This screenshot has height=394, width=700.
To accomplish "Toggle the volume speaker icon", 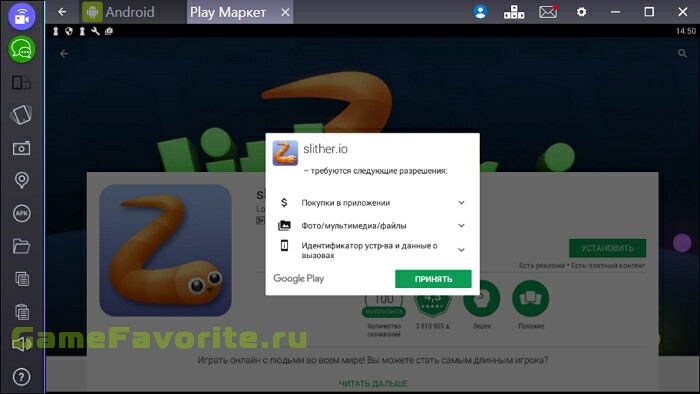I will (x=21, y=344).
